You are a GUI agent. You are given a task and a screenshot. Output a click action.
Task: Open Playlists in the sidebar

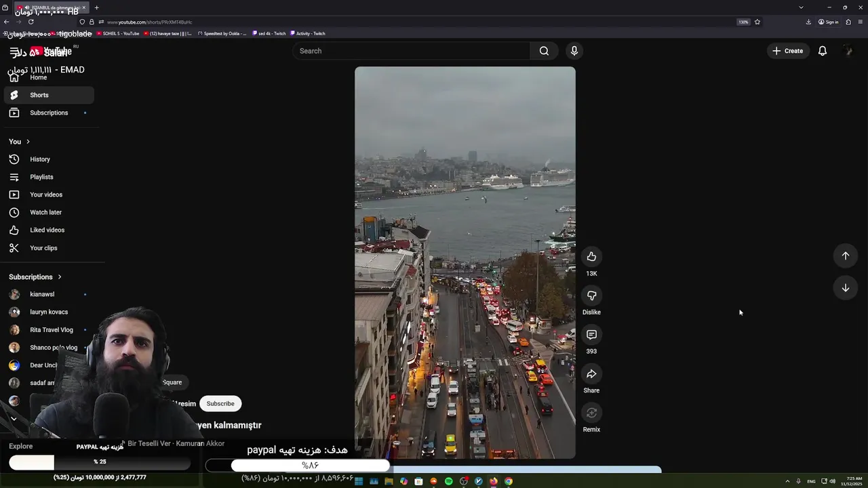pyautogui.click(x=49, y=177)
